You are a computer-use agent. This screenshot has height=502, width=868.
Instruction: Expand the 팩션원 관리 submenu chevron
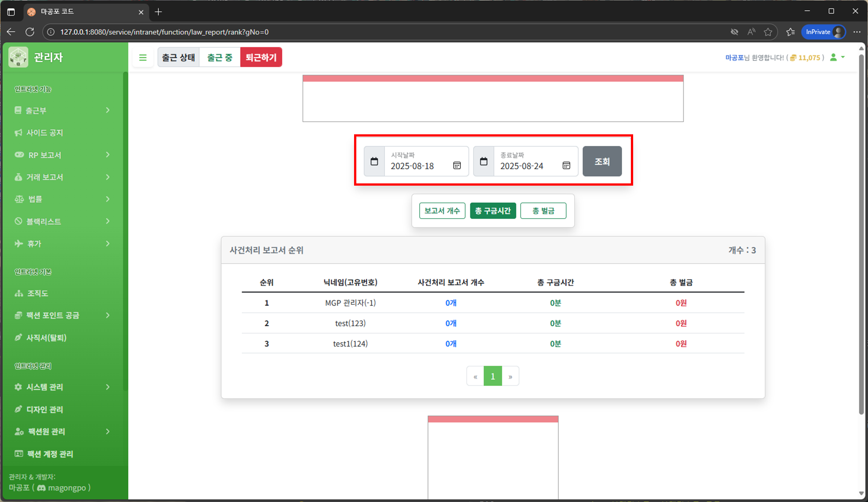(108, 431)
